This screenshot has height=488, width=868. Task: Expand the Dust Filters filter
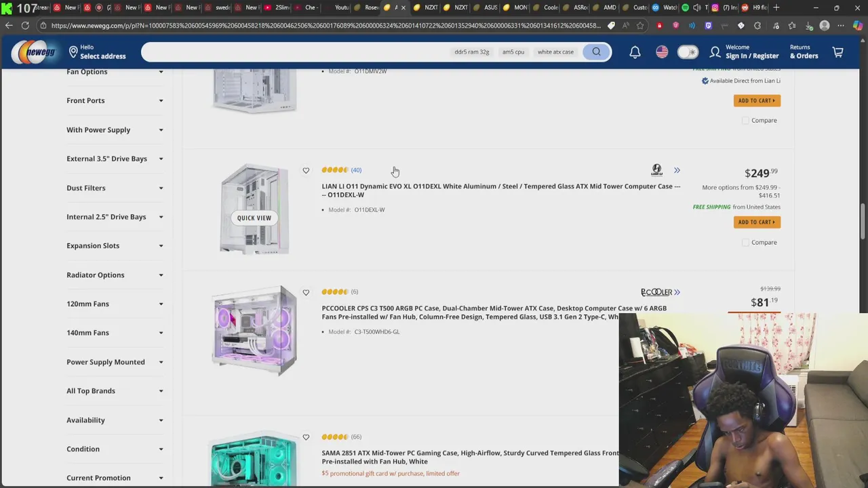tap(115, 188)
